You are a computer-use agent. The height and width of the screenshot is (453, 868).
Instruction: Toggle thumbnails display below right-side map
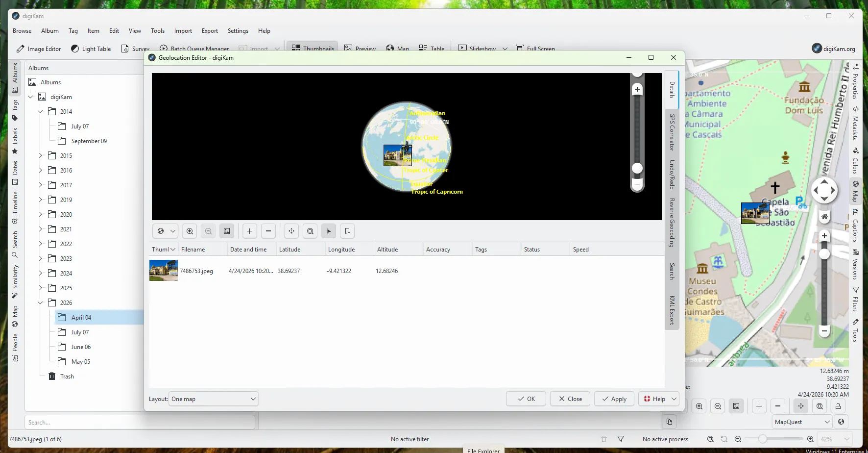tap(736, 406)
